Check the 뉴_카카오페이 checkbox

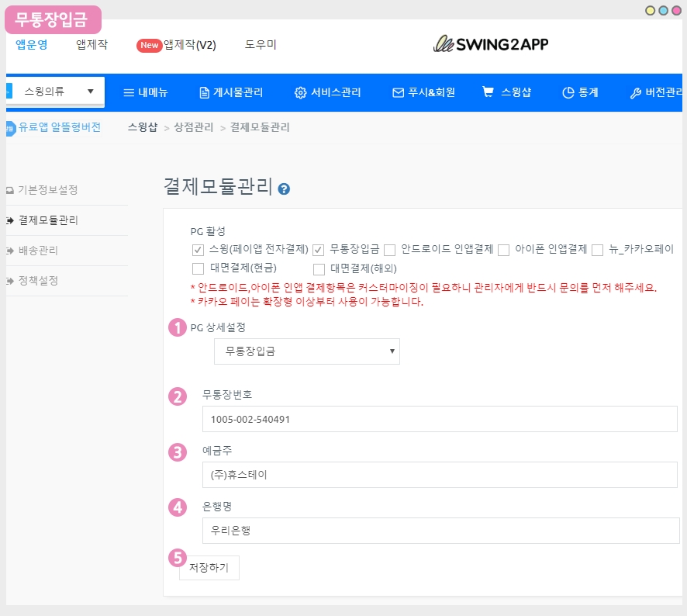[x=598, y=250]
